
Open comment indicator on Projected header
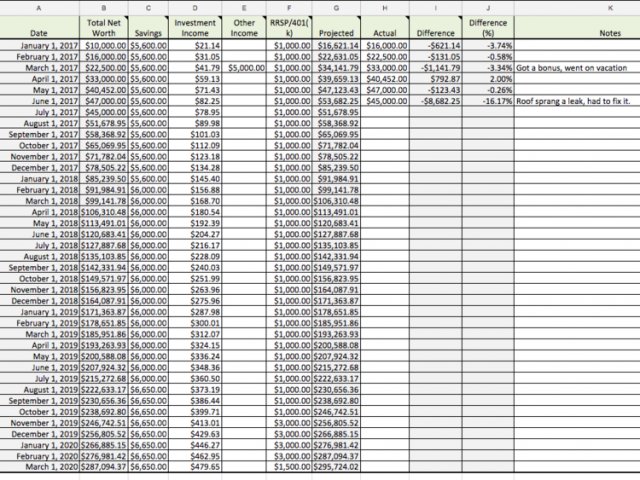click(x=358, y=18)
